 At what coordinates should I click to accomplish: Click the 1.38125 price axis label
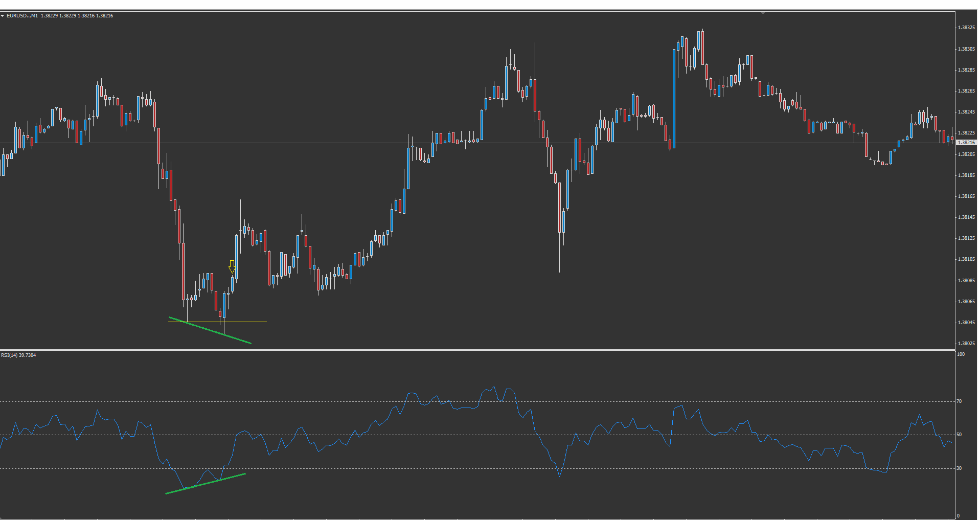[x=966, y=238]
